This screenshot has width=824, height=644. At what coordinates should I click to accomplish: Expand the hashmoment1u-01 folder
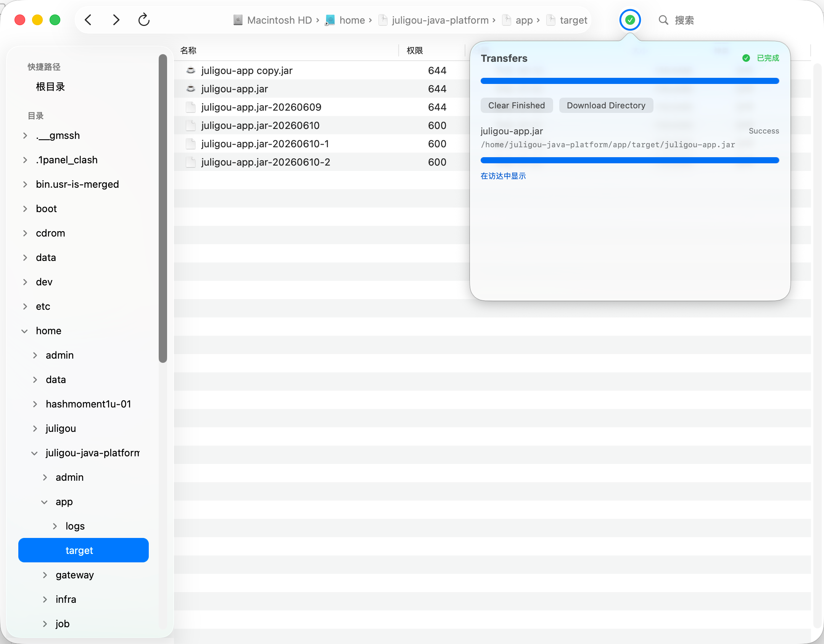(x=35, y=404)
